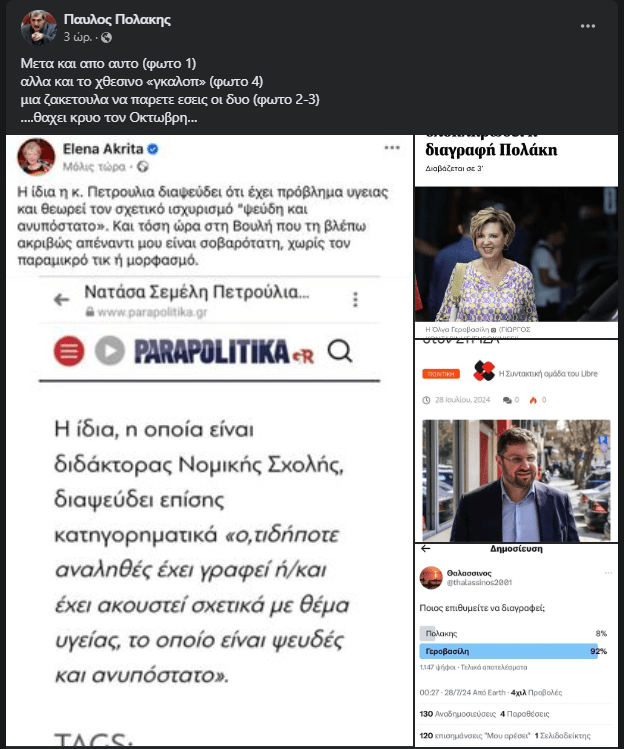624x749 pixels.
Task: Click the public globe audience icon
Action: [106, 37]
